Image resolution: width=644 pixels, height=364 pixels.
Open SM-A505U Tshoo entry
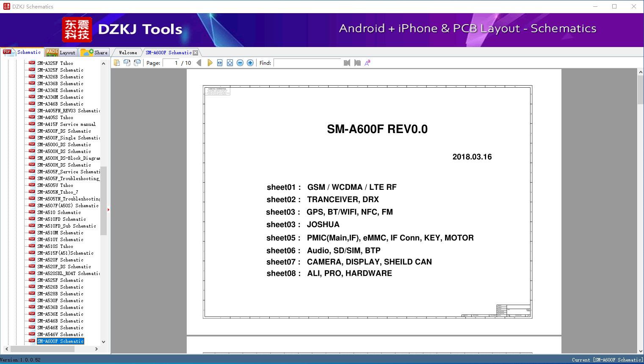[x=55, y=185]
